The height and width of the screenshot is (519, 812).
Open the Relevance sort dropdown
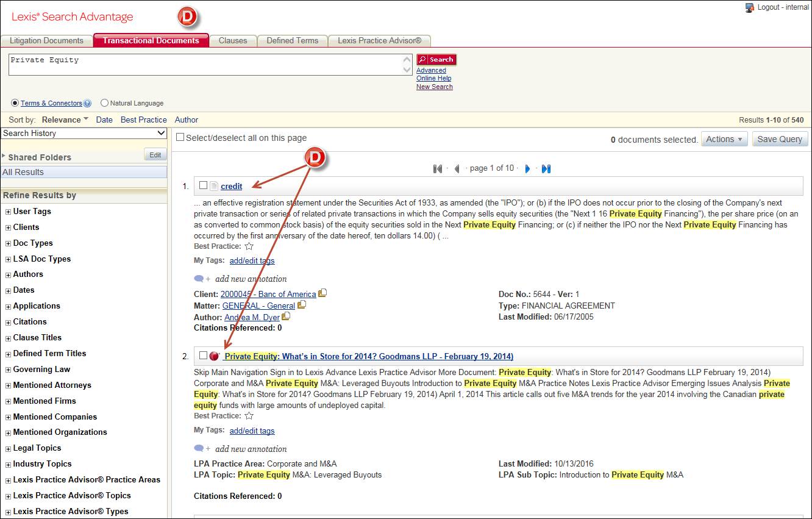(x=65, y=120)
